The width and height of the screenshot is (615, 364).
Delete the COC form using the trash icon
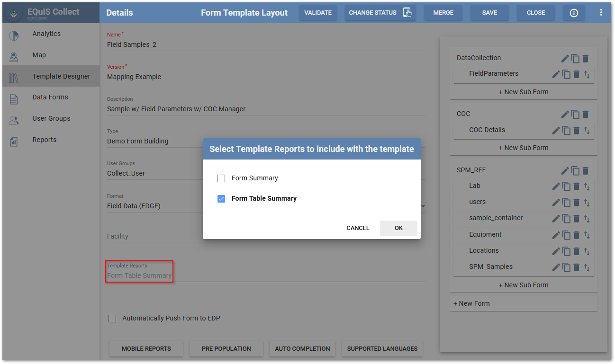tap(586, 114)
